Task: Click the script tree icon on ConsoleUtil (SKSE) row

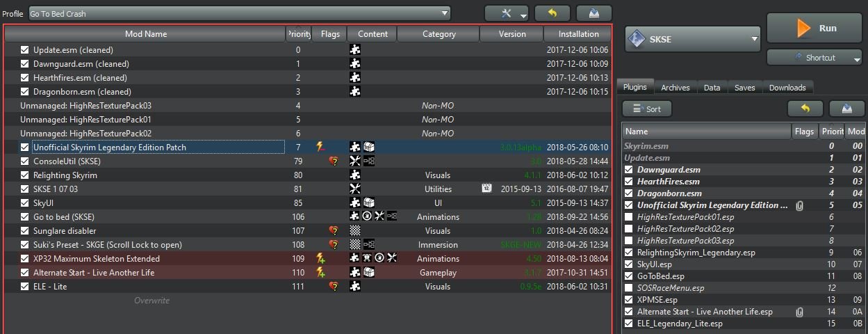Action: point(369,161)
